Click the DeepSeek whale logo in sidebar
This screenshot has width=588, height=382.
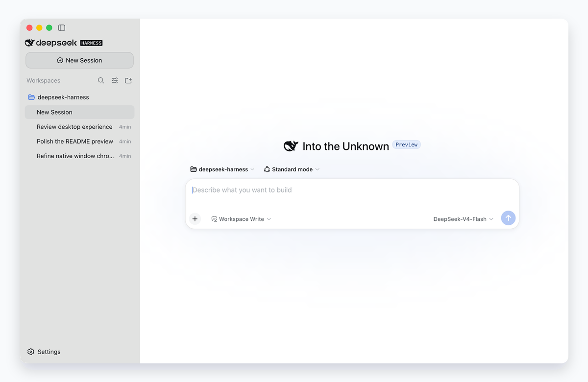(29, 43)
